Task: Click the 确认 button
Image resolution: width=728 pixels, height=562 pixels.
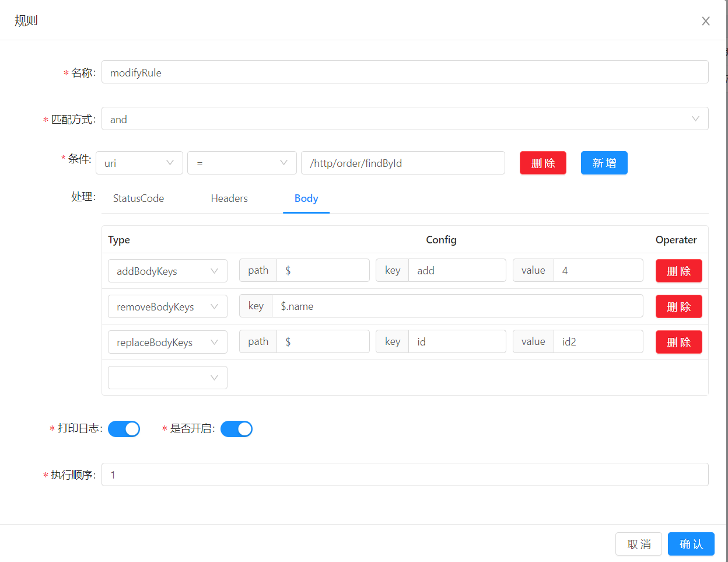Action: [691, 544]
